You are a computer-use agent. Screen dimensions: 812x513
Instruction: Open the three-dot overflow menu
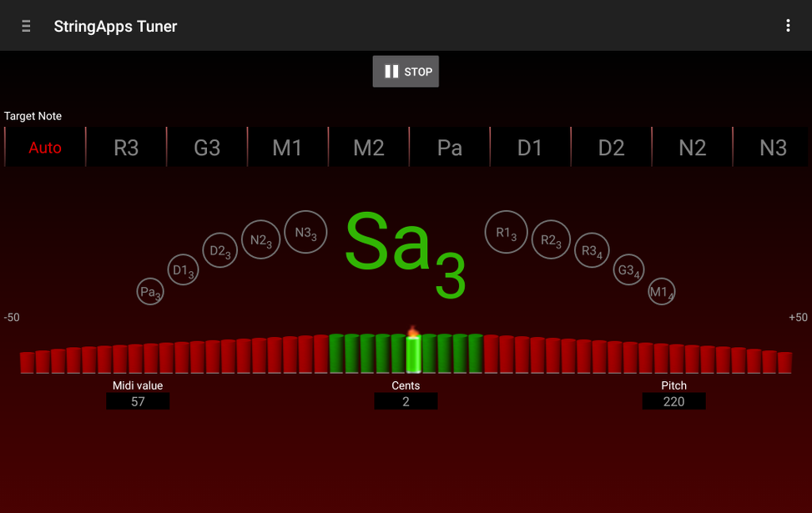[787, 26]
